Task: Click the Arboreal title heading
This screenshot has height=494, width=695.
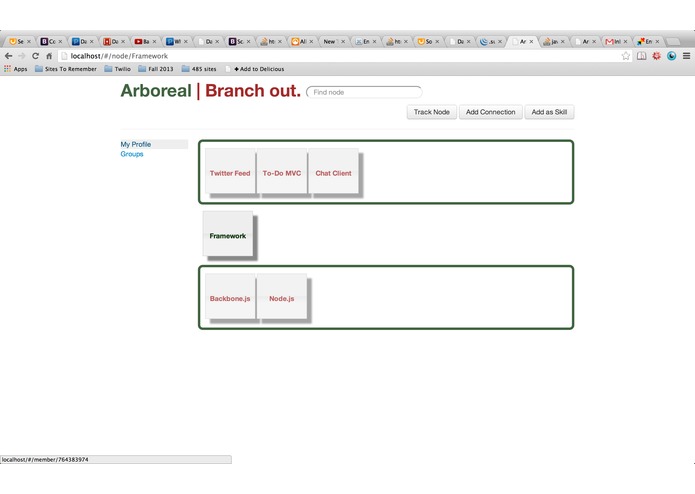Action: (x=156, y=91)
